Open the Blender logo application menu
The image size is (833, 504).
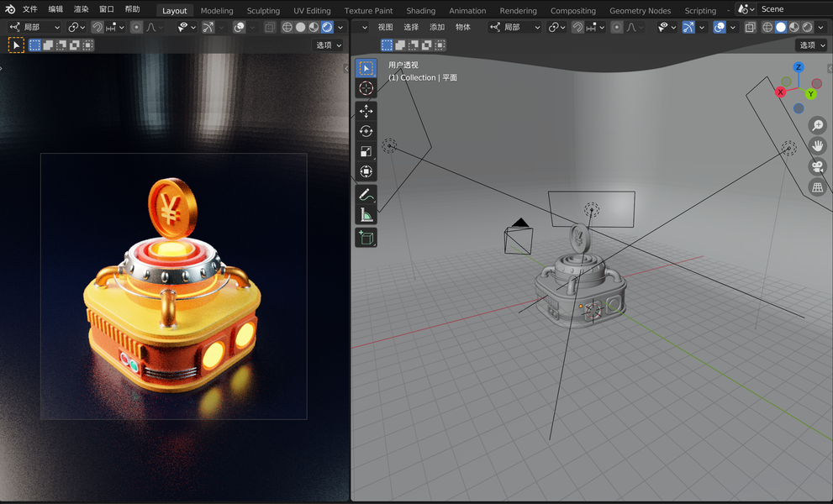10,9
